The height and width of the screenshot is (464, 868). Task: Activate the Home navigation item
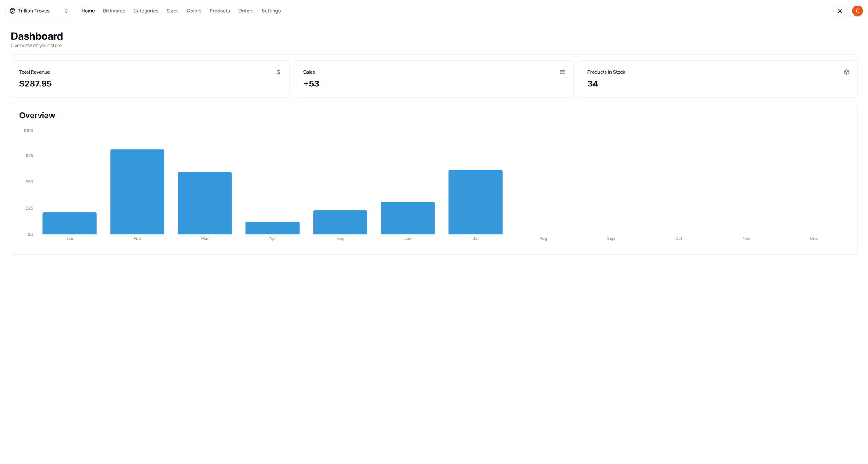click(88, 11)
